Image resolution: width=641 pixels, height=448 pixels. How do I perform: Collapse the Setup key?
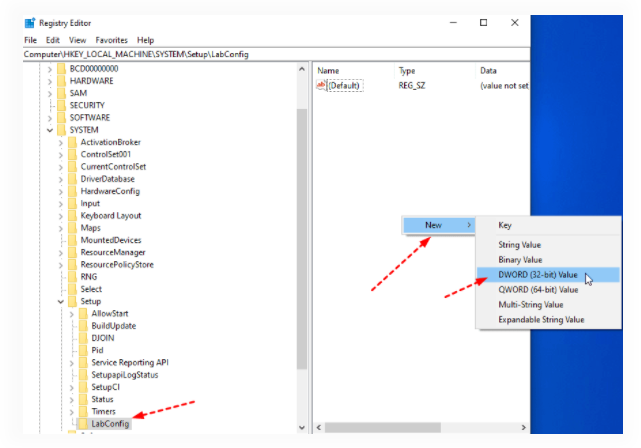pyautogui.click(x=61, y=302)
